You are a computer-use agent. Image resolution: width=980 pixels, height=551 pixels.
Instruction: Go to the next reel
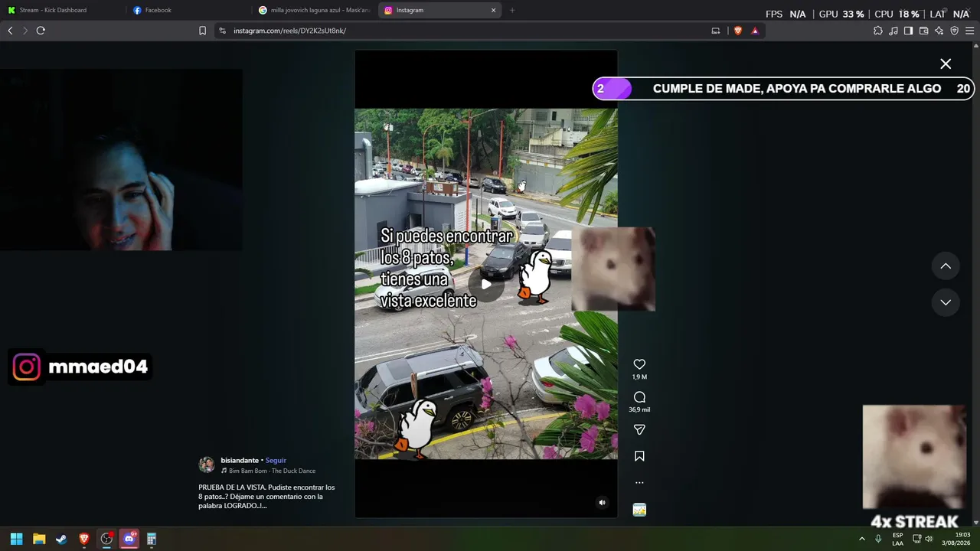pos(946,302)
